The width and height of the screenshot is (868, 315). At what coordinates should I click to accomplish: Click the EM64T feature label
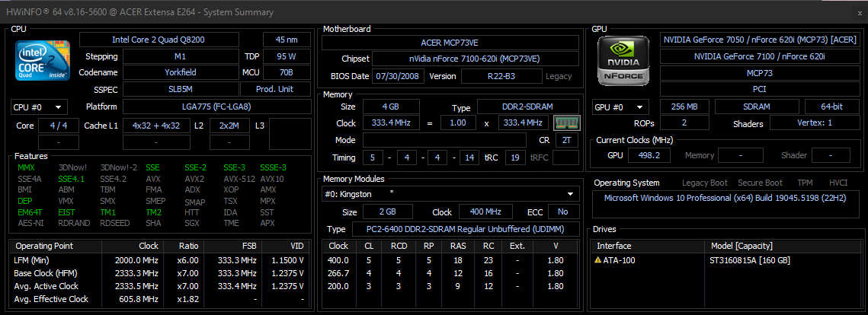click(30, 212)
